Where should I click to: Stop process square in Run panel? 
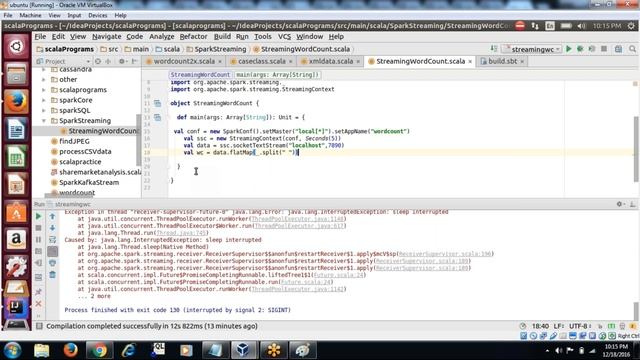(x=38, y=228)
